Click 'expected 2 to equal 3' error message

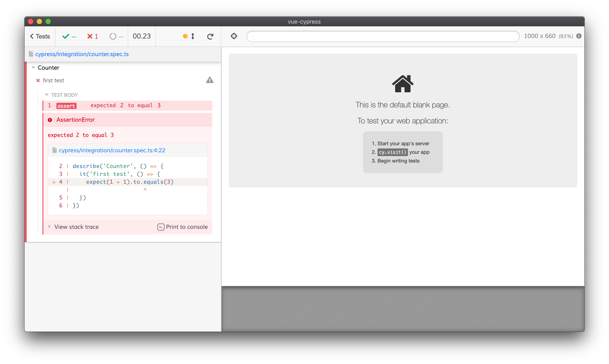coord(81,135)
